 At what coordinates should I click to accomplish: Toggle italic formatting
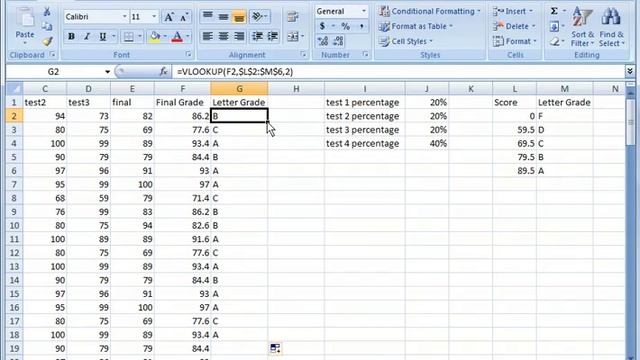(x=87, y=36)
